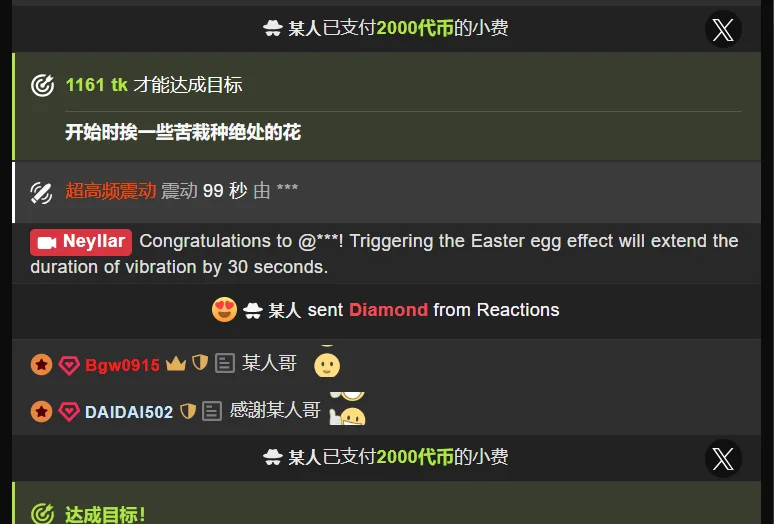Open the Bgw0915 username profile
Screen dimensions: 774x524
(x=122, y=365)
